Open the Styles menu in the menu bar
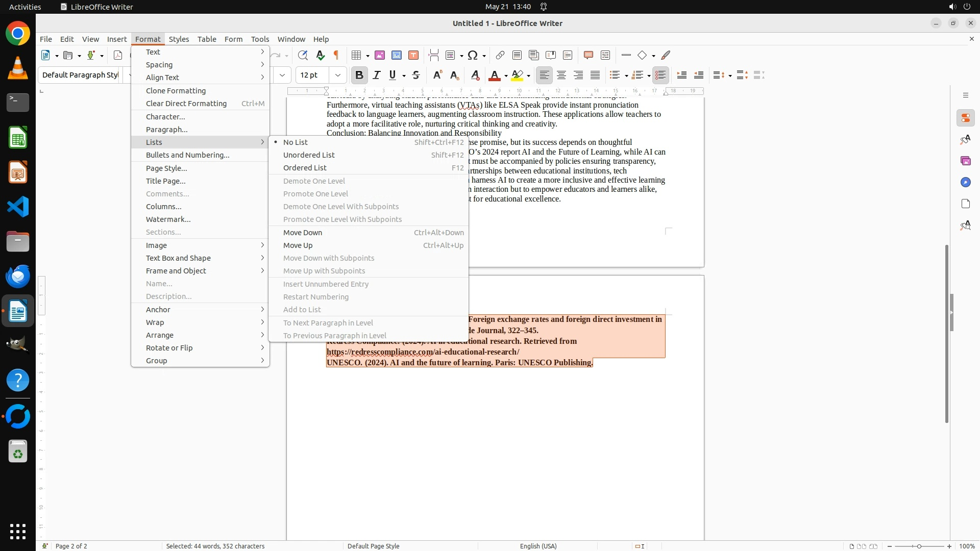 (x=179, y=39)
